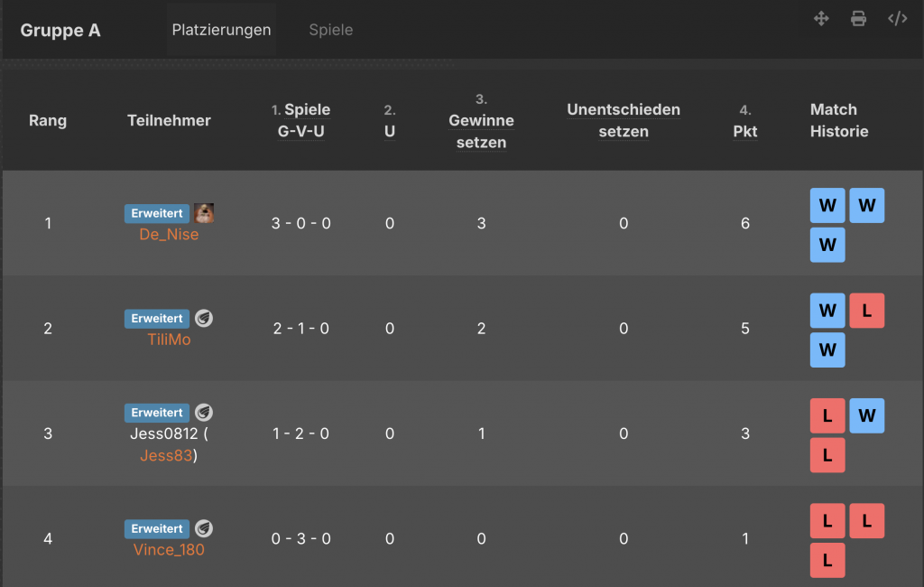Open De_Nise's player profile link
The height and width of the screenshot is (587, 924).
169,234
